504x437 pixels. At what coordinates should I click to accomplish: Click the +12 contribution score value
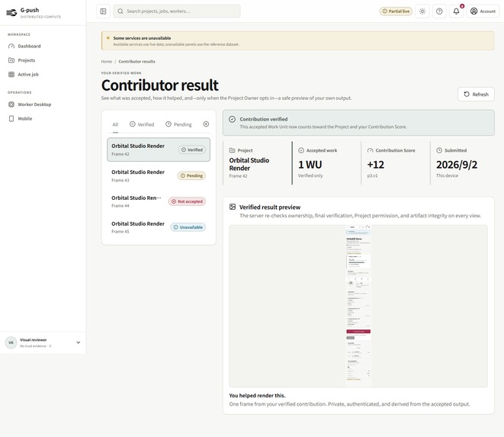[x=375, y=165]
